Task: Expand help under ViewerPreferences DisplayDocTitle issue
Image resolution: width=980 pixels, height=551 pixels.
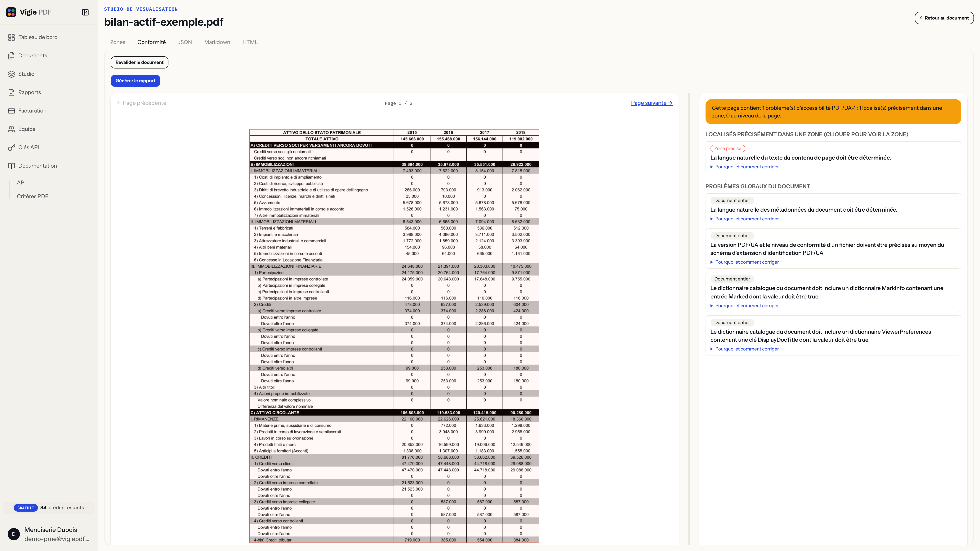Action: [746, 349]
